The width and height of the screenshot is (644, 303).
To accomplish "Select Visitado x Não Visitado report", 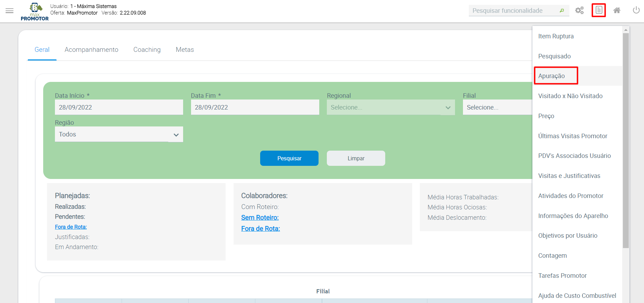I will (577, 96).
